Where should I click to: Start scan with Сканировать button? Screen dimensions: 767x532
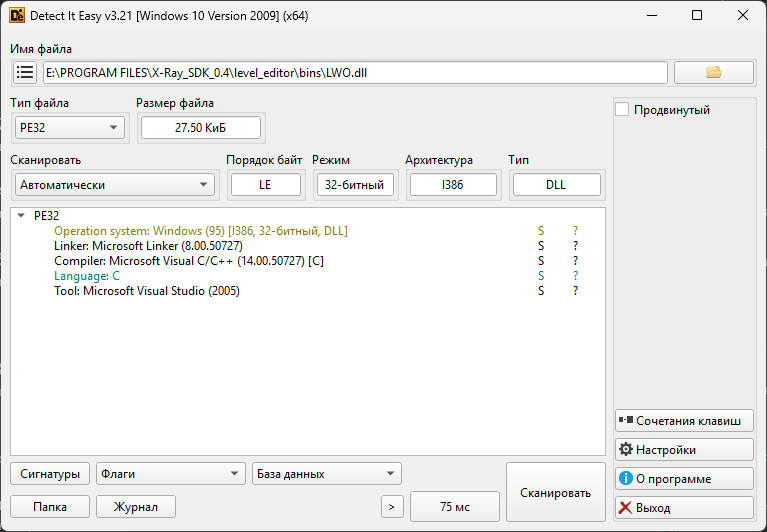tap(556, 492)
